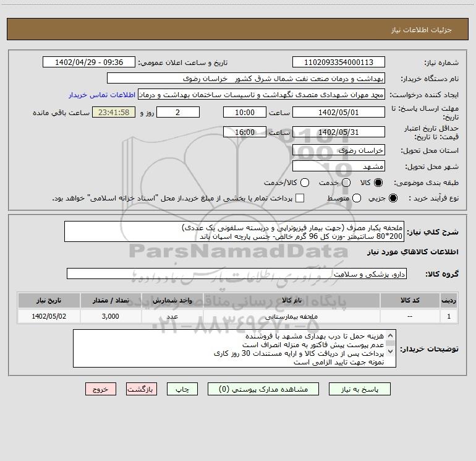This screenshot has height=461, width=476.
Task: Click the ردیف column header
Action: point(449,300)
